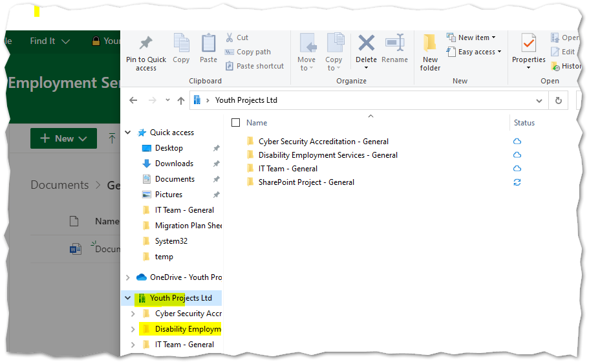The image size is (589, 364).
Task: Open the Delete options dropdown arrow
Action: pyautogui.click(x=366, y=68)
